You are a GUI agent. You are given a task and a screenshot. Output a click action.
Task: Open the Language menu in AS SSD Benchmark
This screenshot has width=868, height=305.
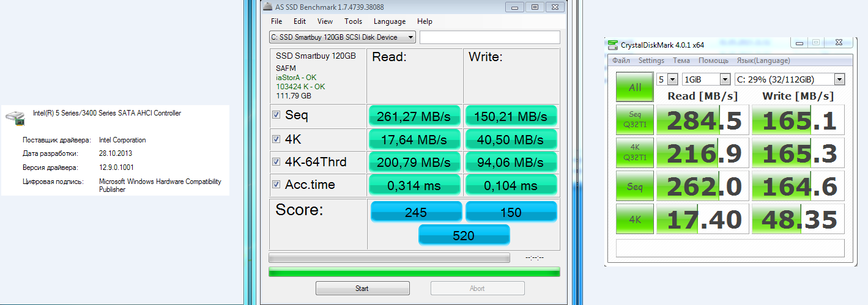[390, 21]
